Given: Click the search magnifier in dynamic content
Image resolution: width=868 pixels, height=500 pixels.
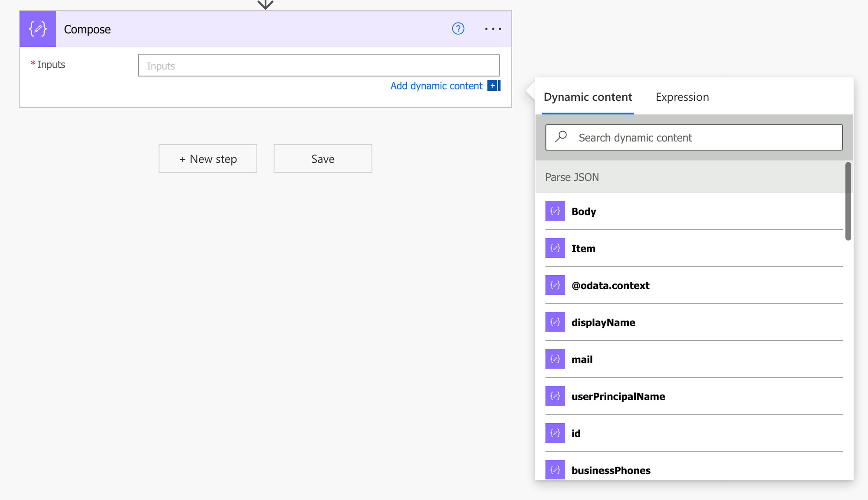Looking at the screenshot, I should pyautogui.click(x=561, y=137).
